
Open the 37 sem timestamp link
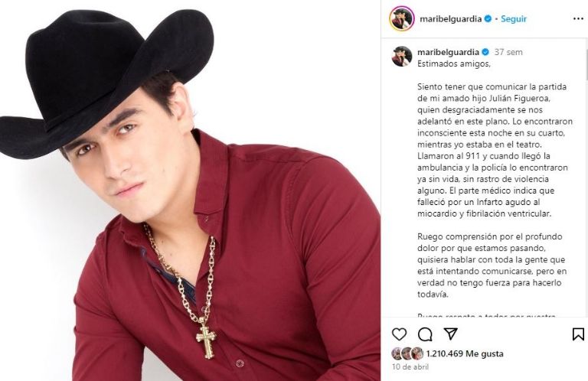click(508, 52)
